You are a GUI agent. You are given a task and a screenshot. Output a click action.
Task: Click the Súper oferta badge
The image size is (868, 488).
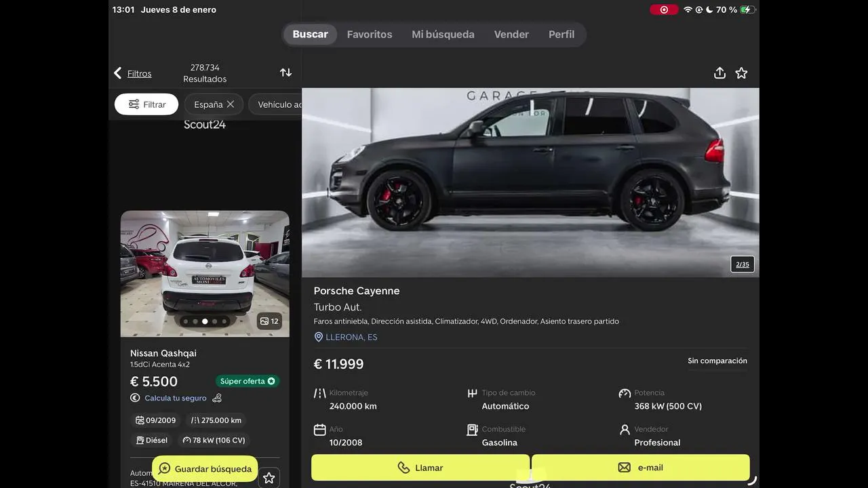[x=248, y=381]
